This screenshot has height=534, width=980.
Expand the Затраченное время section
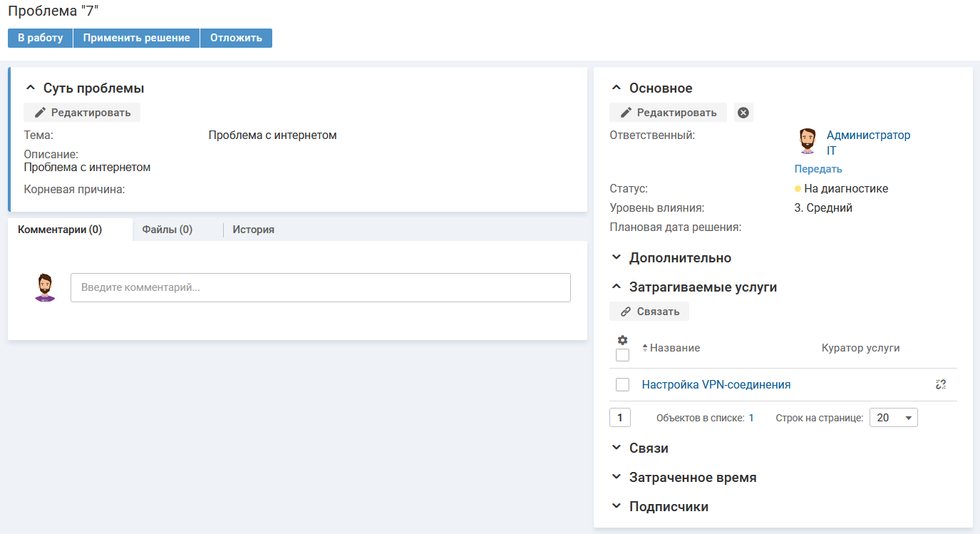[692, 478]
